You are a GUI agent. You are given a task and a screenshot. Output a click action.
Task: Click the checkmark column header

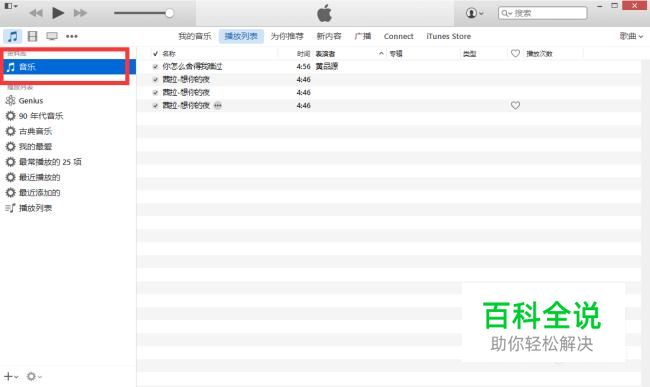[x=155, y=53]
